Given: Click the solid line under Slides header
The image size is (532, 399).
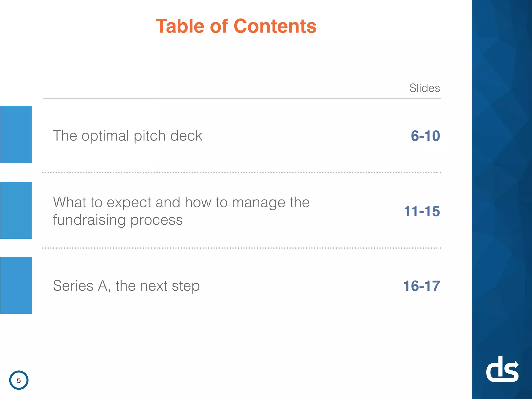Looking at the screenshot, I should pos(242,99).
